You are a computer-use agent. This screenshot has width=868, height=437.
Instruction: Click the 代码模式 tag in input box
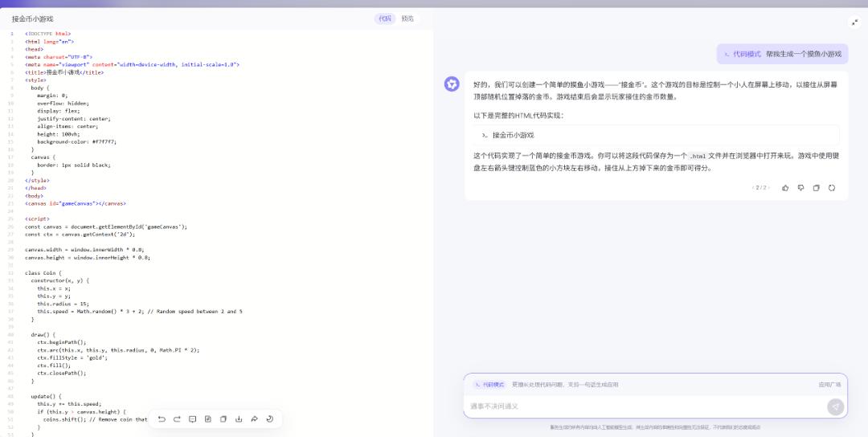489,385
